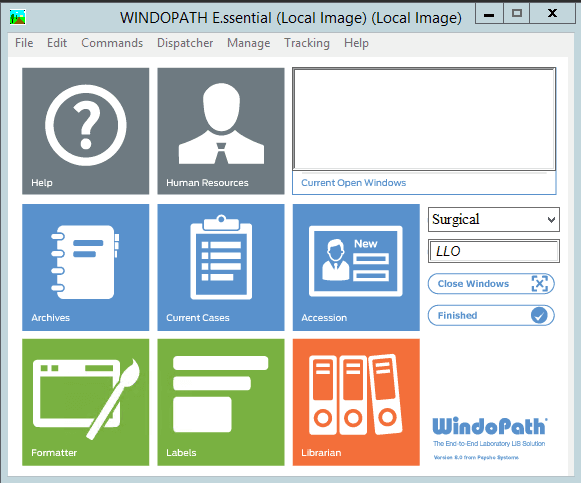Image resolution: width=581 pixels, height=483 pixels.
Task: Open the Dispatcher menu
Action: (185, 43)
